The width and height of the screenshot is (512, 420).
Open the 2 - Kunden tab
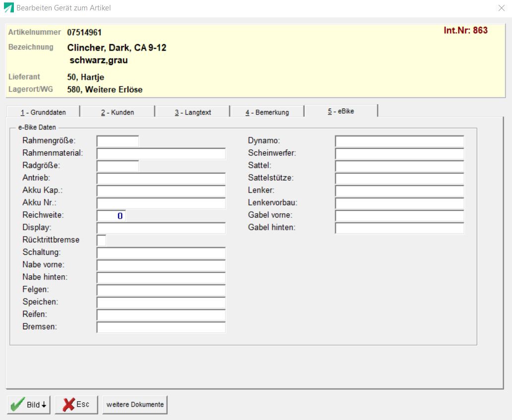[x=117, y=112]
